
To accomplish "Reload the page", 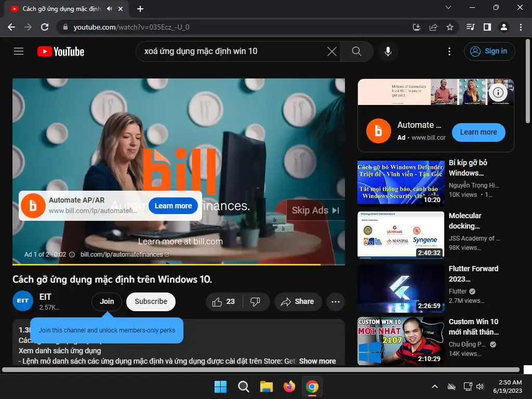I will click(45, 27).
